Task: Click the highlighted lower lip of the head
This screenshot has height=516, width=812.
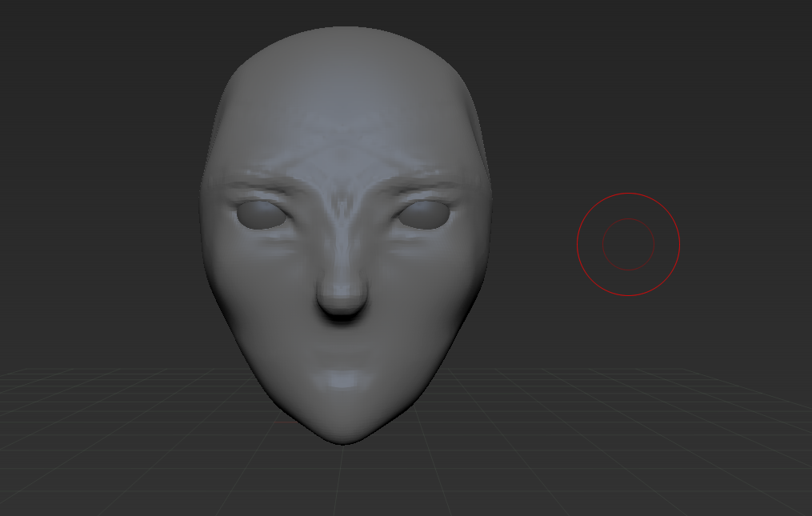Action: click(x=342, y=380)
